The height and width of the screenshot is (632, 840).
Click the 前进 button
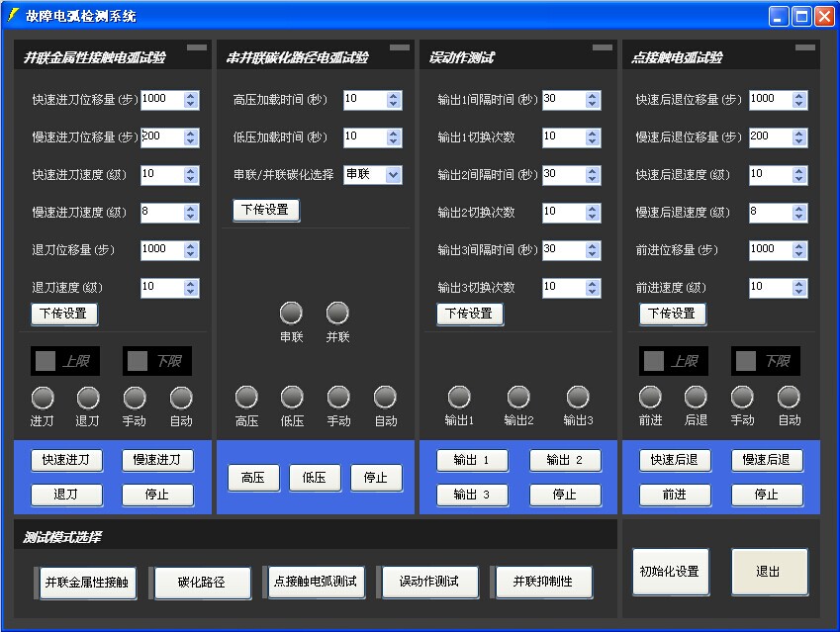pos(675,495)
